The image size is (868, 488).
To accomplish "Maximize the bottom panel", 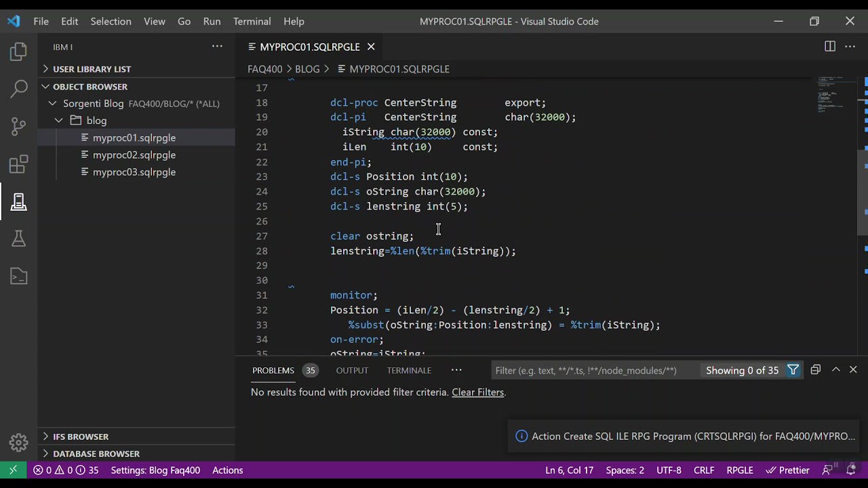I will (x=835, y=369).
